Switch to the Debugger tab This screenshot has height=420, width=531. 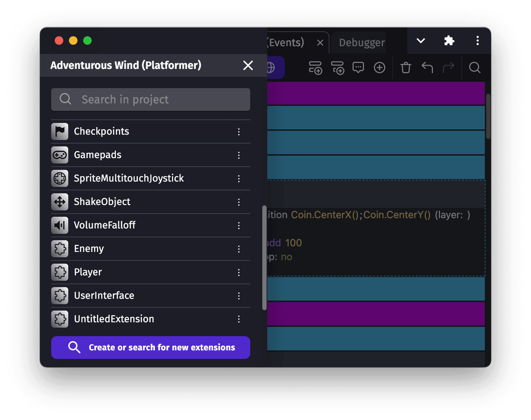coord(361,43)
